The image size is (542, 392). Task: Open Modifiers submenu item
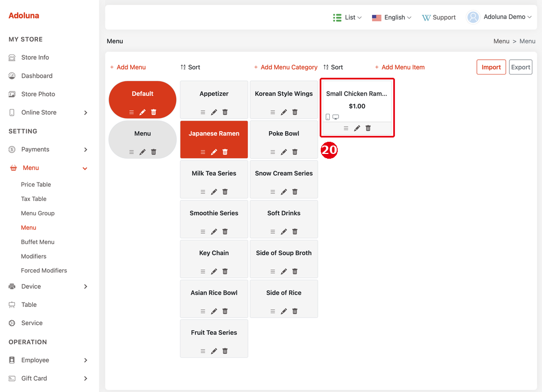33,256
